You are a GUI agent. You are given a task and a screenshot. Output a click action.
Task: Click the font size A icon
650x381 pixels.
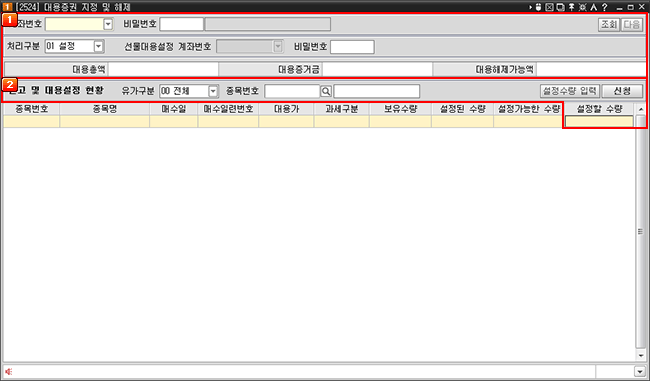tap(594, 7)
